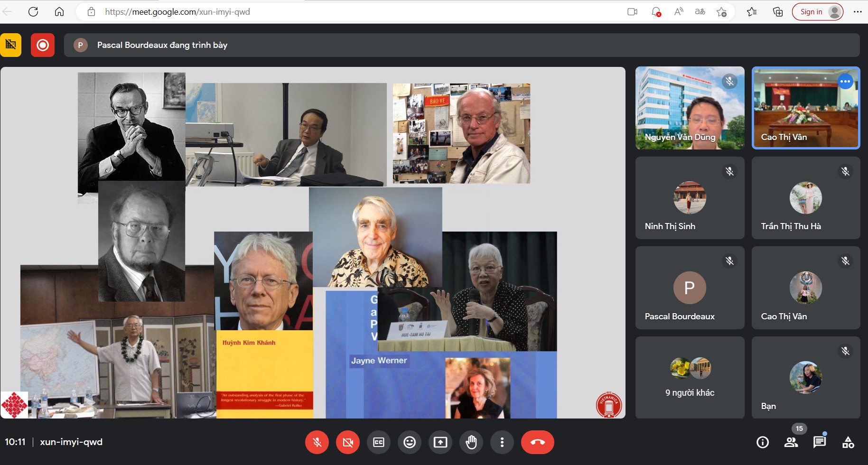Start presenting your screen
Viewport: 868px width, 465px height.
coord(440,442)
